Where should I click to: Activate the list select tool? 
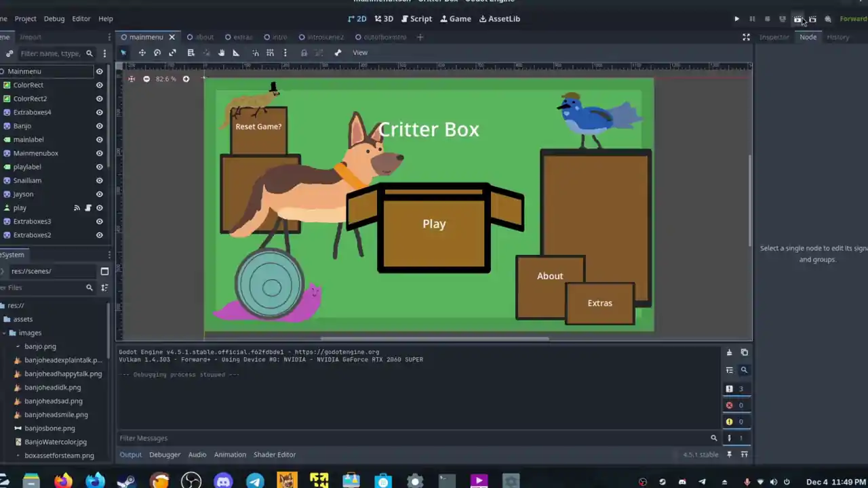[191, 53]
